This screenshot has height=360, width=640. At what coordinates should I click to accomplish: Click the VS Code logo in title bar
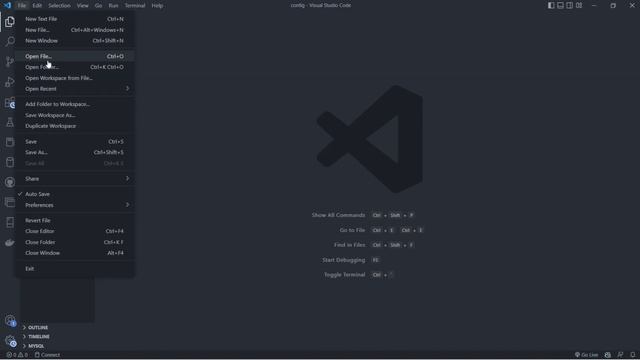pyautogui.click(x=7, y=5)
